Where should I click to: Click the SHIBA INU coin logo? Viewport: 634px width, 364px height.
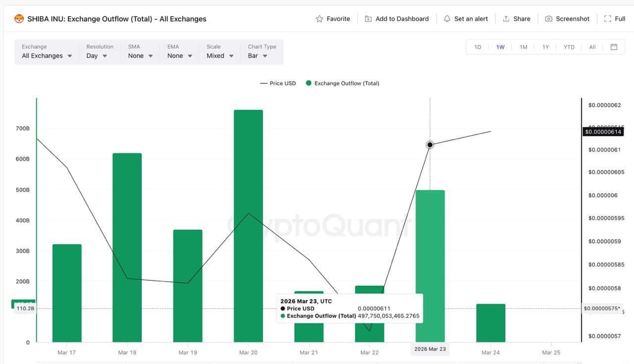click(19, 18)
